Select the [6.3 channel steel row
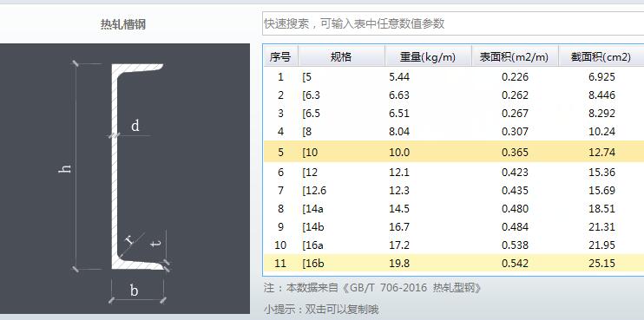This screenshot has height=320, width=644. [454, 95]
